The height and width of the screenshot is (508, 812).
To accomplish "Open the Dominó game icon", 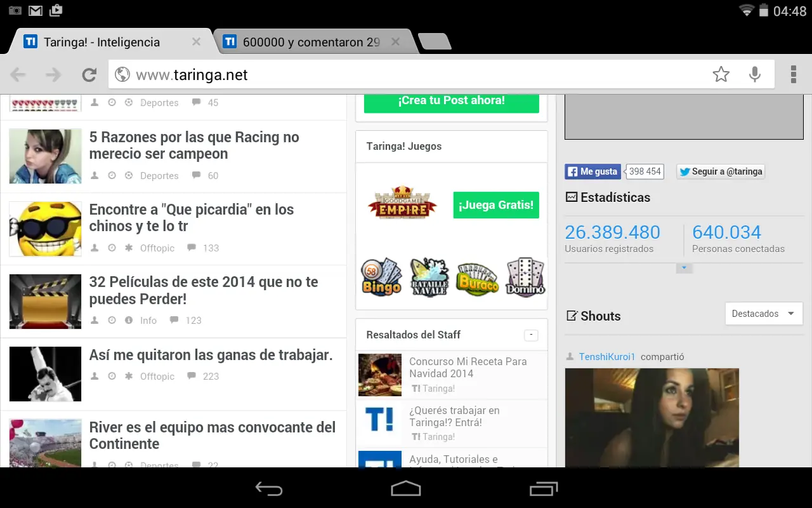I will (x=525, y=277).
